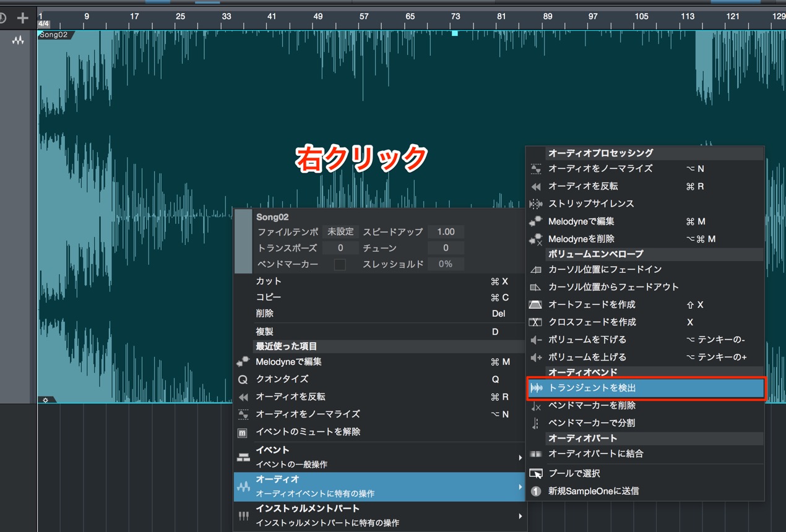Choose 複製 from the context menu
786x532 pixels.
click(x=379, y=332)
